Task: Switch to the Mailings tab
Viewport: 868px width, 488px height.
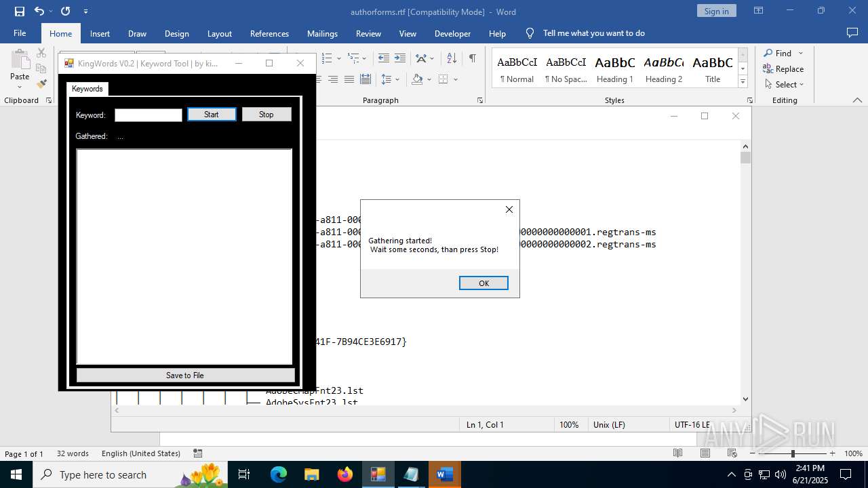Action: pyautogui.click(x=322, y=33)
